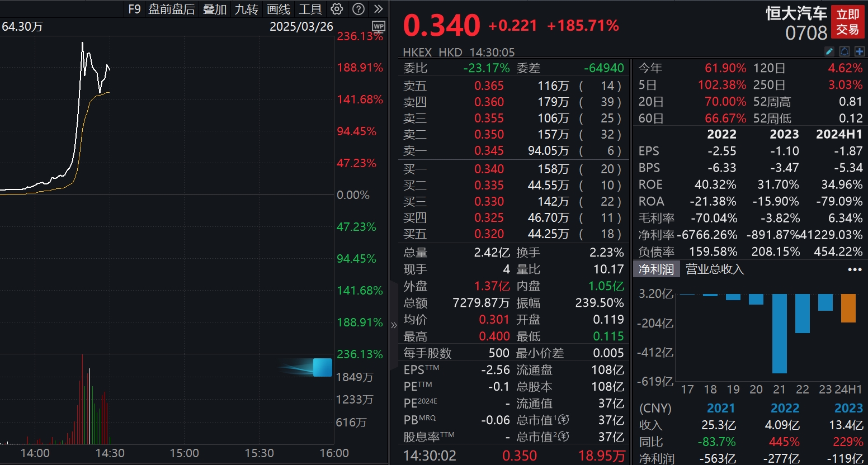Select 卖一 ask price 0.345
The height and width of the screenshot is (465, 868).
click(489, 150)
